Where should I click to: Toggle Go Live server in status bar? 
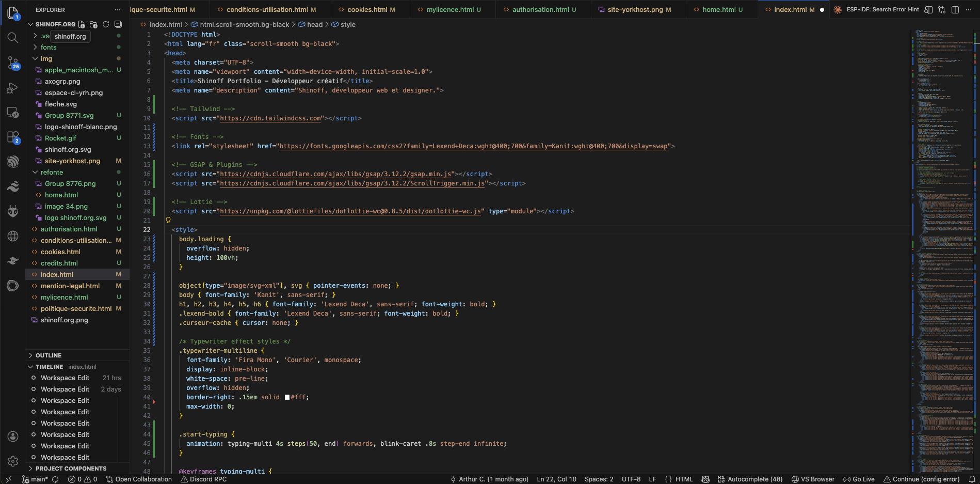(859, 479)
